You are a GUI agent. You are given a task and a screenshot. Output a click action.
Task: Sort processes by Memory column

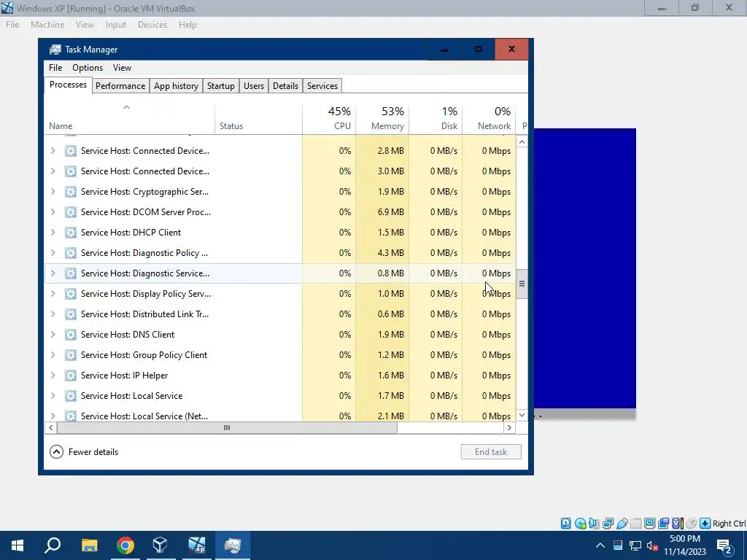[x=382, y=119]
